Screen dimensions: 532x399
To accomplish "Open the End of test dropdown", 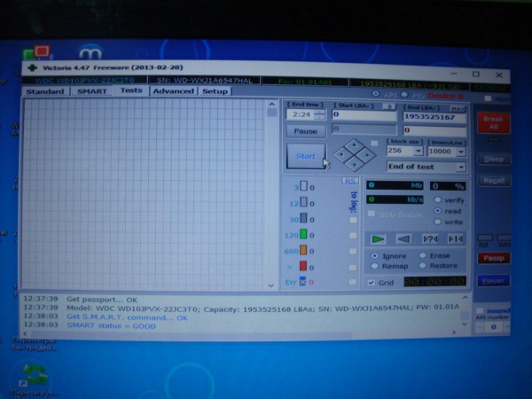I will tap(461, 167).
